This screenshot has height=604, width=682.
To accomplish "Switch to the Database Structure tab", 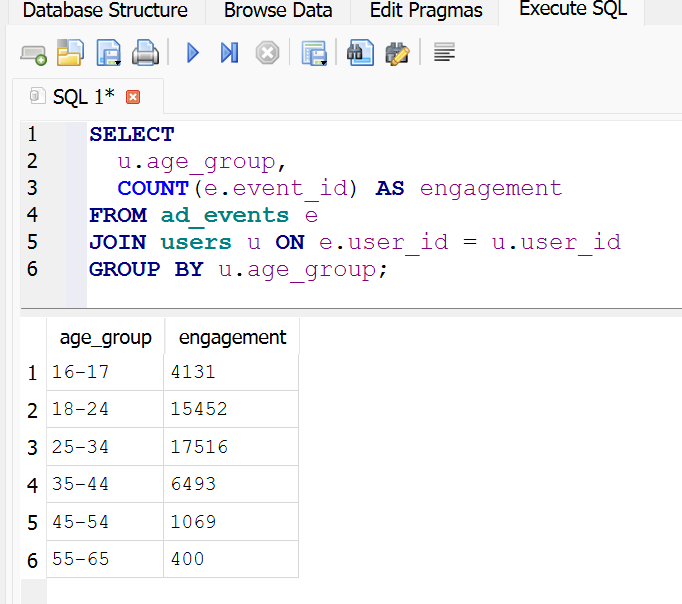I will (105, 12).
